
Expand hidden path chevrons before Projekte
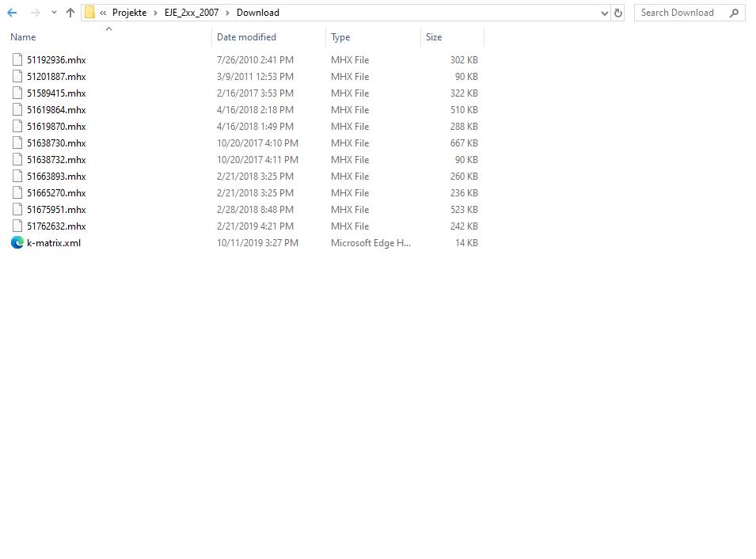[103, 13]
